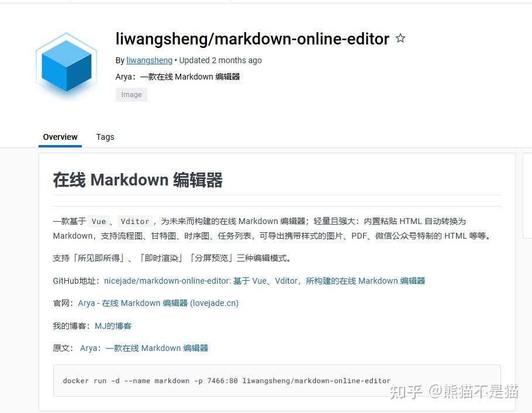The width and height of the screenshot is (532, 413).
Task: Switch to the Overview tab
Action: pos(60,137)
